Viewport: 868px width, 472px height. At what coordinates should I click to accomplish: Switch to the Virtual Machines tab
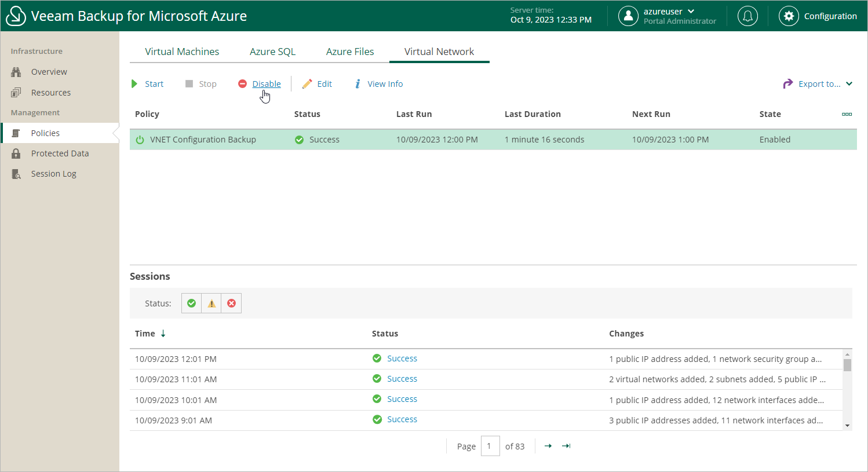(x=182, y=52)
